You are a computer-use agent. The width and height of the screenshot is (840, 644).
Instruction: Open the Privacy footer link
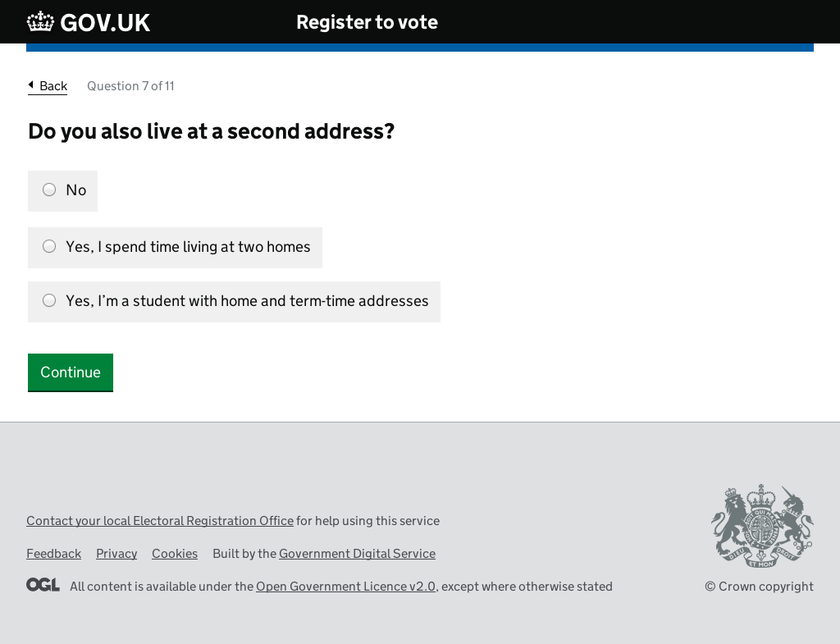pos(116,554)
